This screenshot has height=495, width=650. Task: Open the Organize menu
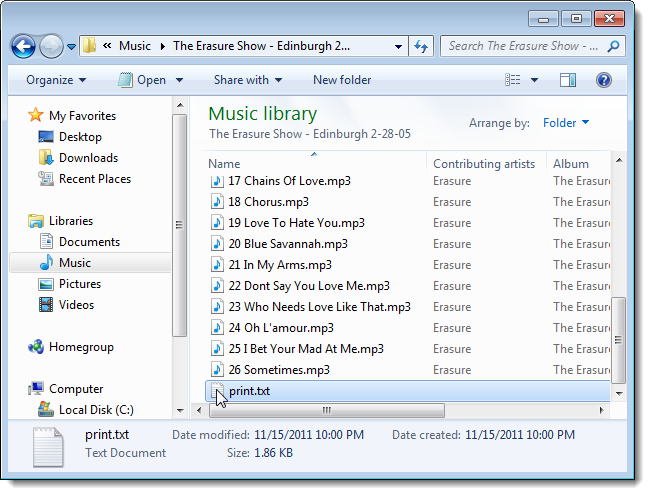[x=56, y=80]
